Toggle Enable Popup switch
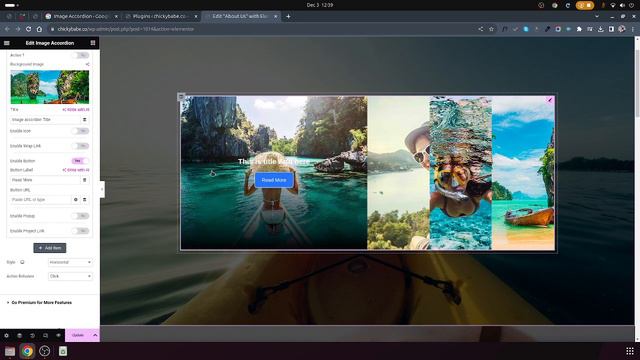 coord(80,216)
